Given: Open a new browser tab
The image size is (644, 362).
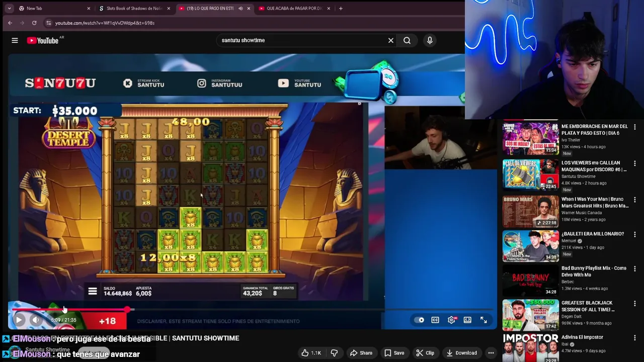Looking at the screenshot, I should coord(341,8).
